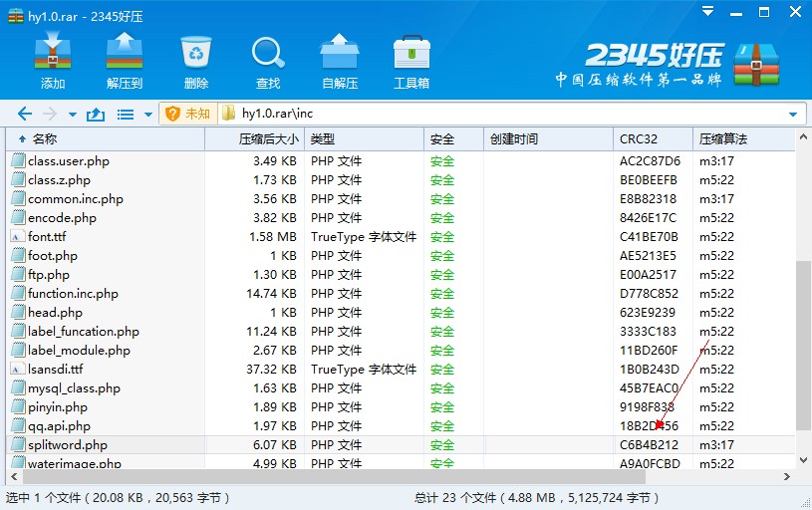Viewport: 812px width, 510px height.
Task: Click the hy1.0.rar\inc address path field
Action: (x=502, y=114)
